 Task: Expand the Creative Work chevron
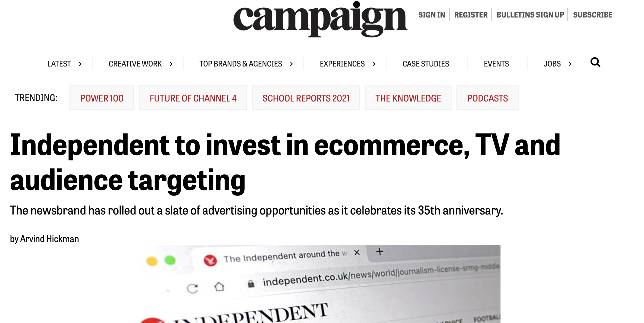click(171, 64)
